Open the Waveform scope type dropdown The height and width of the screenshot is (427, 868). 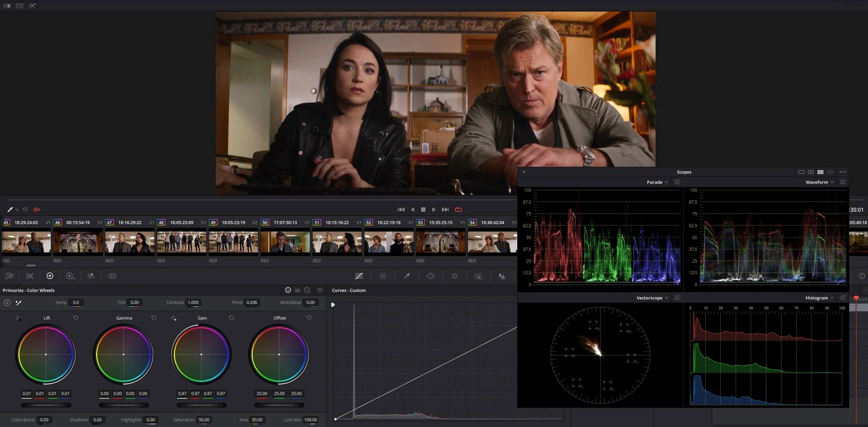(819, 182)
